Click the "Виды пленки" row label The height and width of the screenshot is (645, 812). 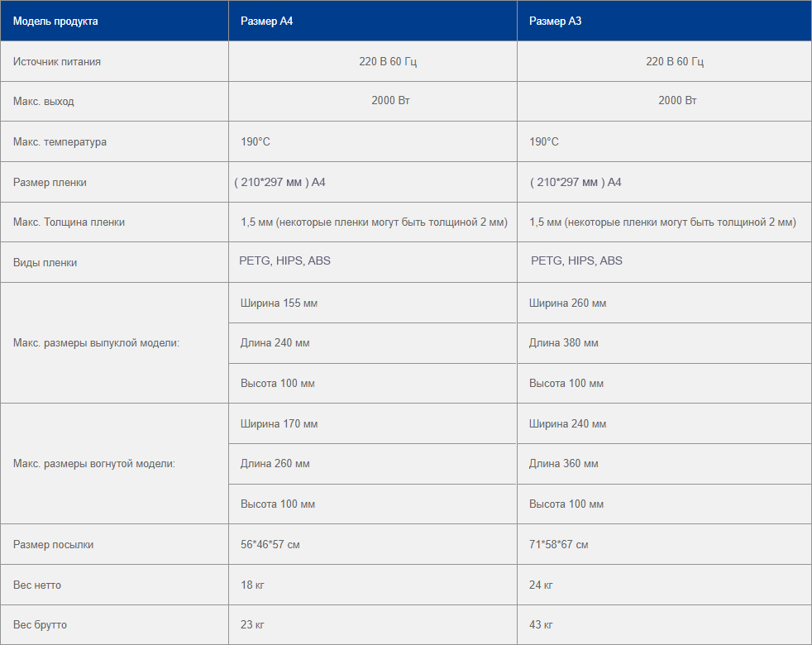[x=45, y=263]
